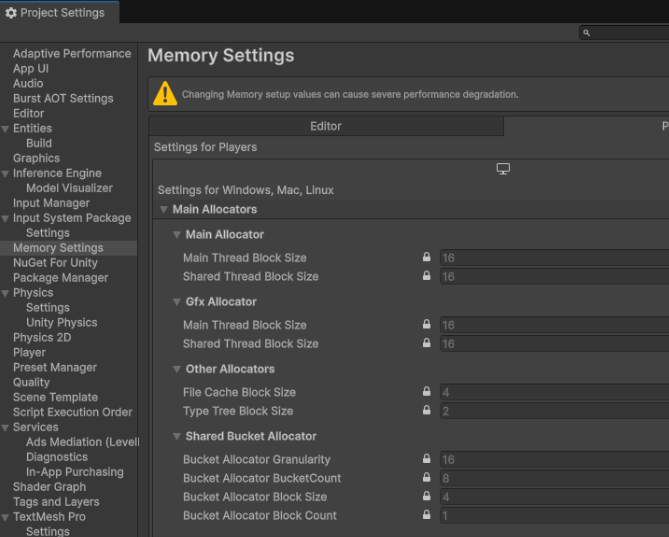Click the Project Settings gear icon
669x537 pixels.
(x=11, y=13)
